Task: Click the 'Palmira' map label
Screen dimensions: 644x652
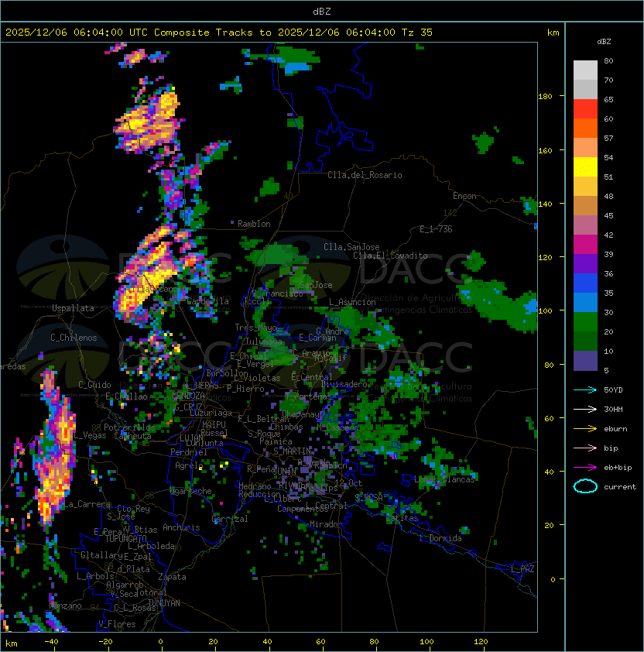Action: [x=276, y=441]
